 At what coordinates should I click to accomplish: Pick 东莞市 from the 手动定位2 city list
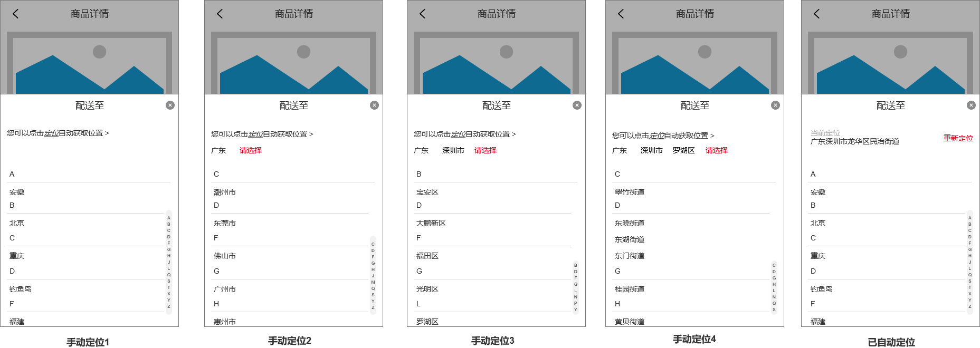coord(225,223)
